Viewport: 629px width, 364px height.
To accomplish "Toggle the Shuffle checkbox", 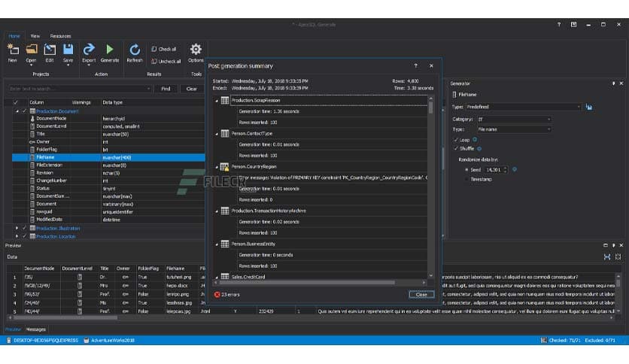I will [x=456, y=149].
